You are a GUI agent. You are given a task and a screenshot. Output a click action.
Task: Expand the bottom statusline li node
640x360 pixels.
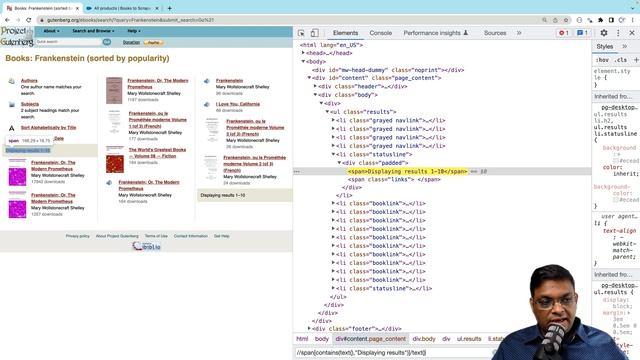333,288
